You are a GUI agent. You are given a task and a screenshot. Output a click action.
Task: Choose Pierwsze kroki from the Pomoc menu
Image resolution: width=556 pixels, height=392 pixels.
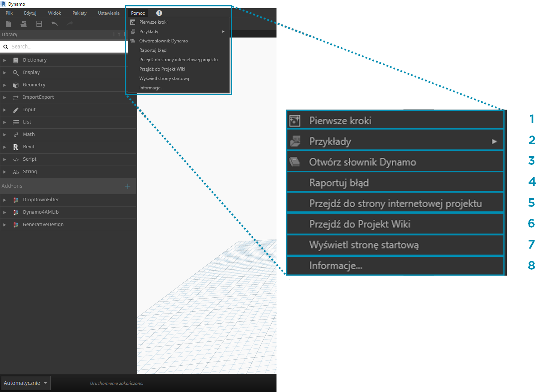pos(179,22)
